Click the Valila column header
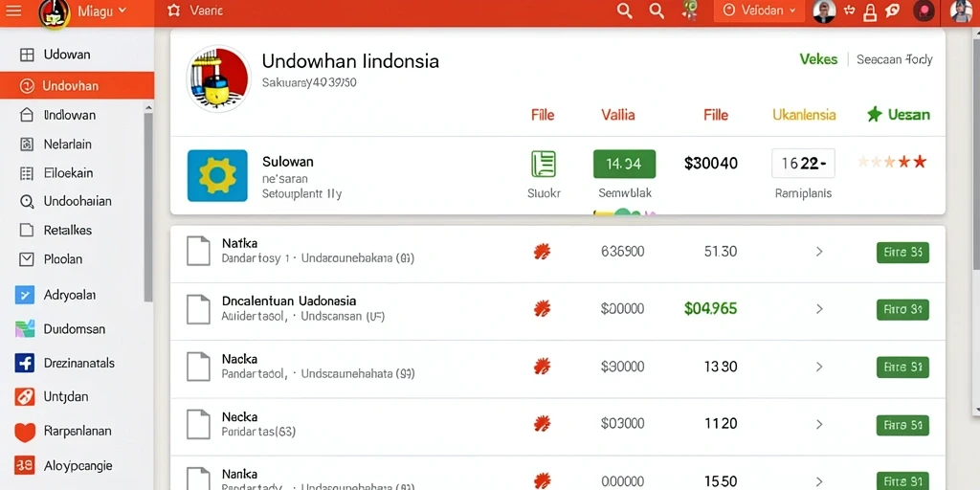The image size is (980, 490). (x=618, y=115)
